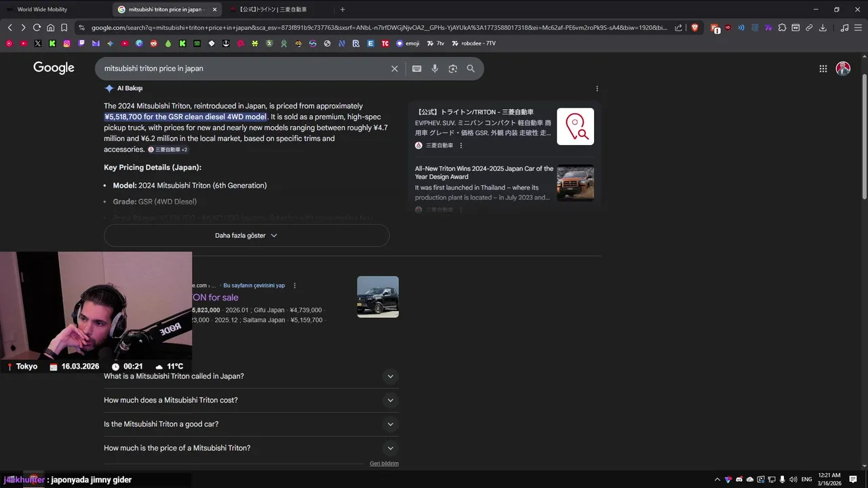Open the music note playlist icon
The height and width of the screenshot is (488, 868).
pyautogui.click(x=844, y=28)
